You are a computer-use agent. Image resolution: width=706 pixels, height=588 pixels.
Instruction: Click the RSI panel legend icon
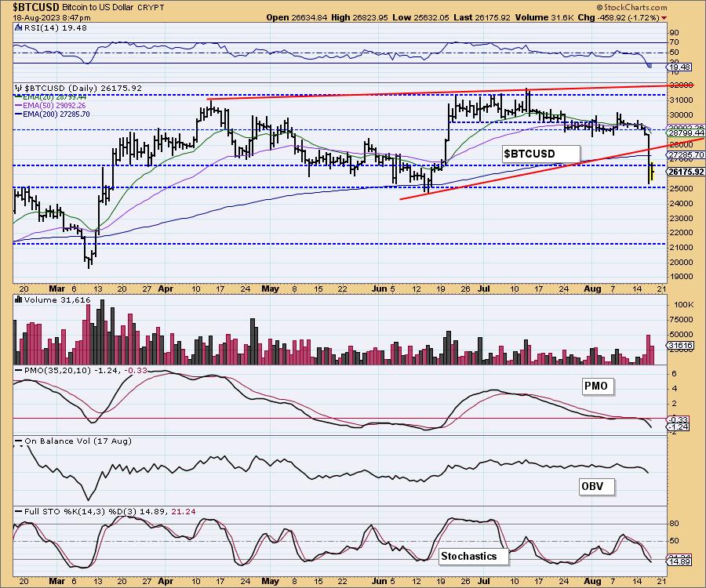click(19, 27)
